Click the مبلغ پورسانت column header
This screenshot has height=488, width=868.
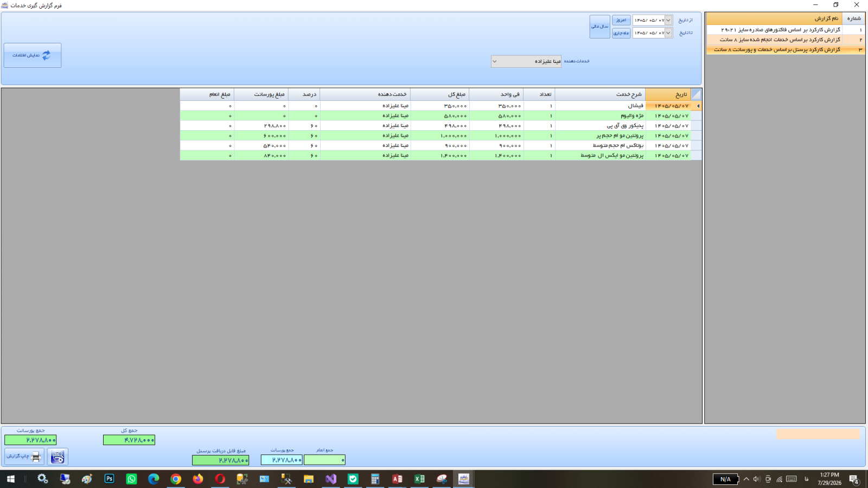(261, 94)
